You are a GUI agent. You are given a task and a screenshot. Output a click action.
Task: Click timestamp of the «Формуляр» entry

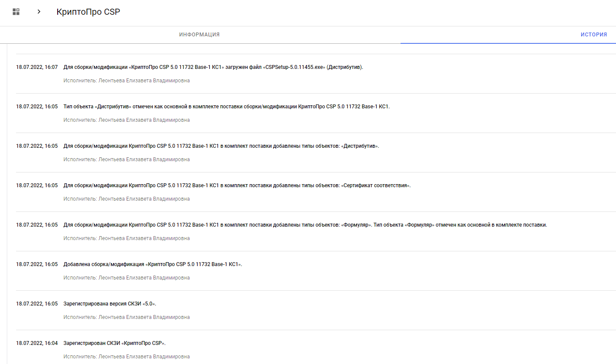(x=37, y=225)
